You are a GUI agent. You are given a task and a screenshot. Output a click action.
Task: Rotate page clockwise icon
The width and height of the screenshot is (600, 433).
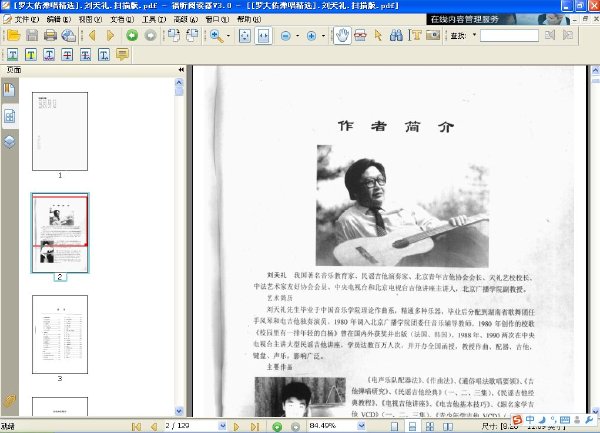click(174, 36)
